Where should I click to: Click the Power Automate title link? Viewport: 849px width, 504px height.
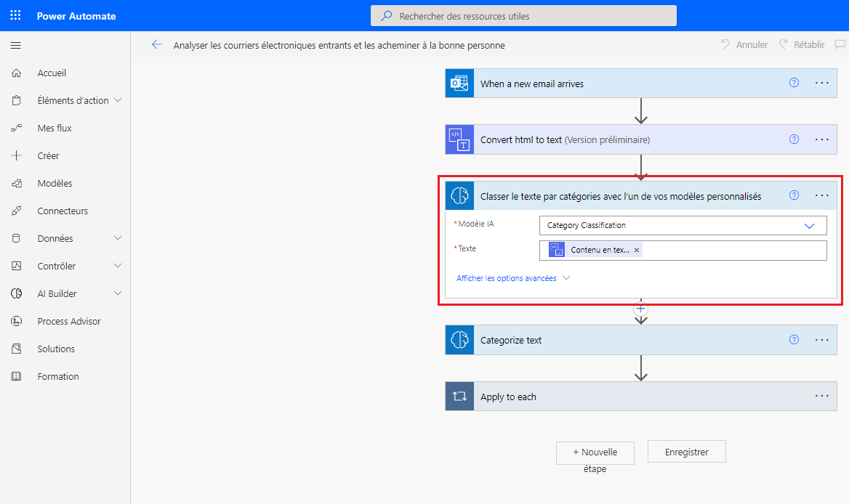[x=76, y=16]
